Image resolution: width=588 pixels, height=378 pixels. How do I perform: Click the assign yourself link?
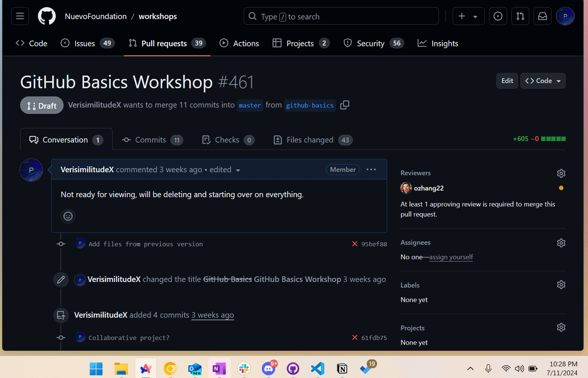click(451, 257)
